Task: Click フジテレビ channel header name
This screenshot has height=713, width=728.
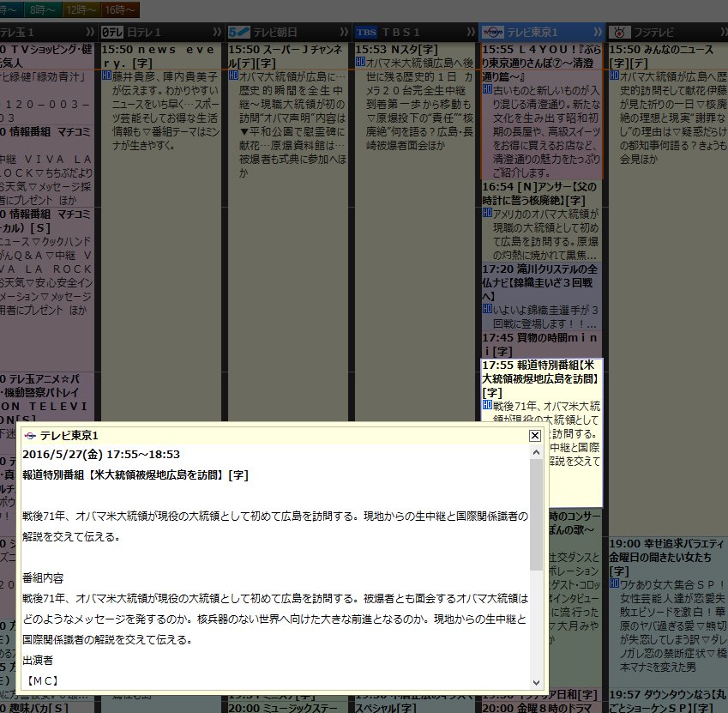Action: (x=653, y=32)
